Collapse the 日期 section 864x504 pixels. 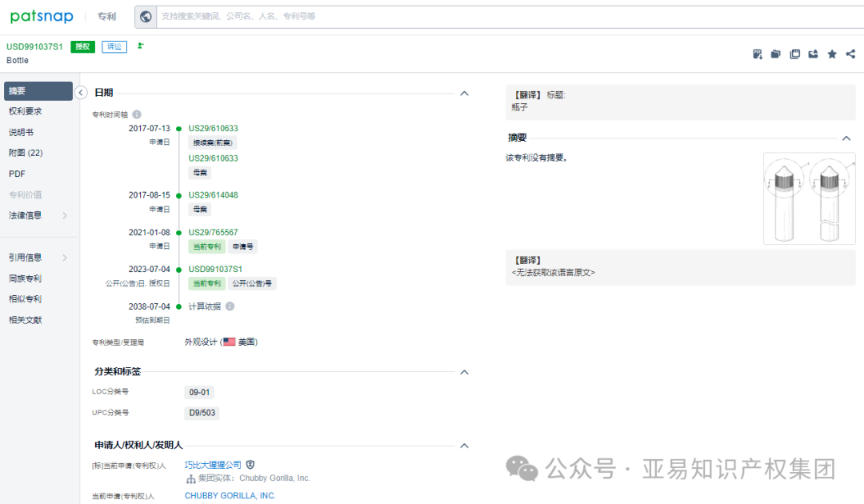click(464, 93)
